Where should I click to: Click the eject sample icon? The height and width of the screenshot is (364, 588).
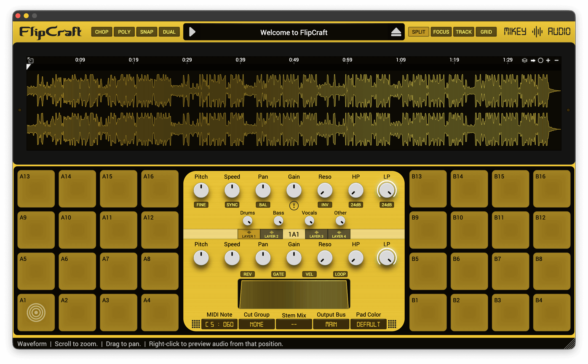pos(396,32)
